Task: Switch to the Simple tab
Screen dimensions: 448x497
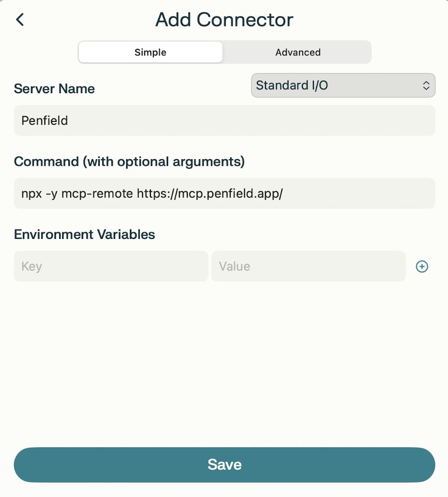Action: [x=150, y=52]
